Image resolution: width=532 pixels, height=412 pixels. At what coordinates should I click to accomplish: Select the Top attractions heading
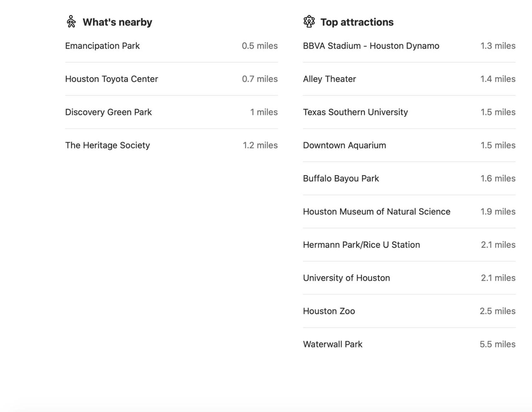(x=357, y=22)
